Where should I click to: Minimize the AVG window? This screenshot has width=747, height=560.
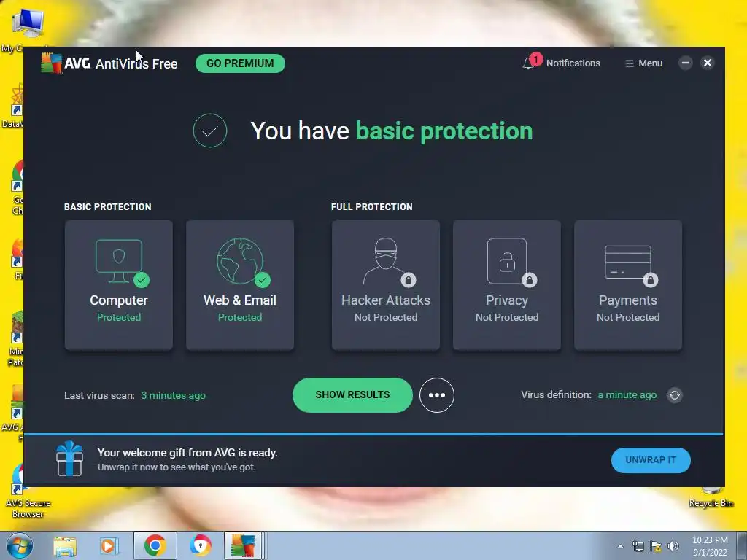point(686,63)
